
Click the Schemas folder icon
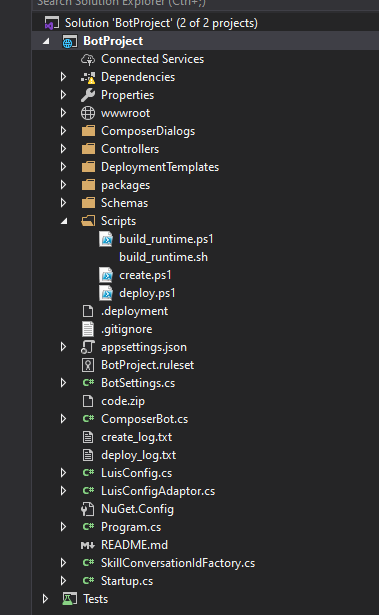[x=88, y=203]
